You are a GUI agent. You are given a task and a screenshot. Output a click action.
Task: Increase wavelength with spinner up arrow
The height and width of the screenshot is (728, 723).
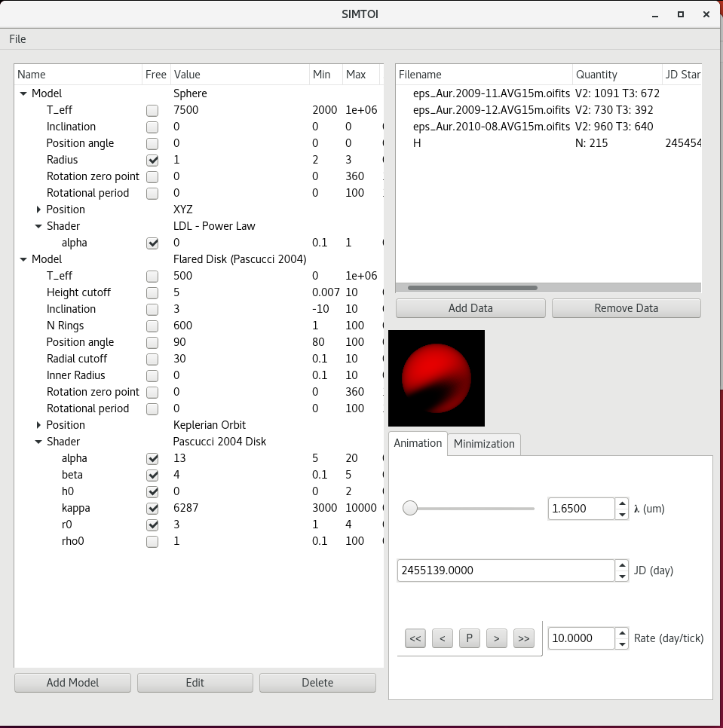[x=622, y=503]
